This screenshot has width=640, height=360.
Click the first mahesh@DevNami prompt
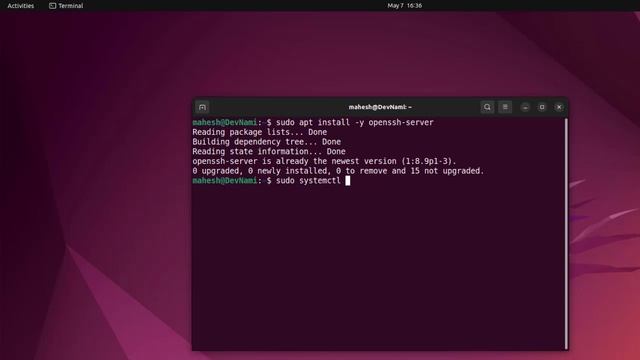click(225, 122)
